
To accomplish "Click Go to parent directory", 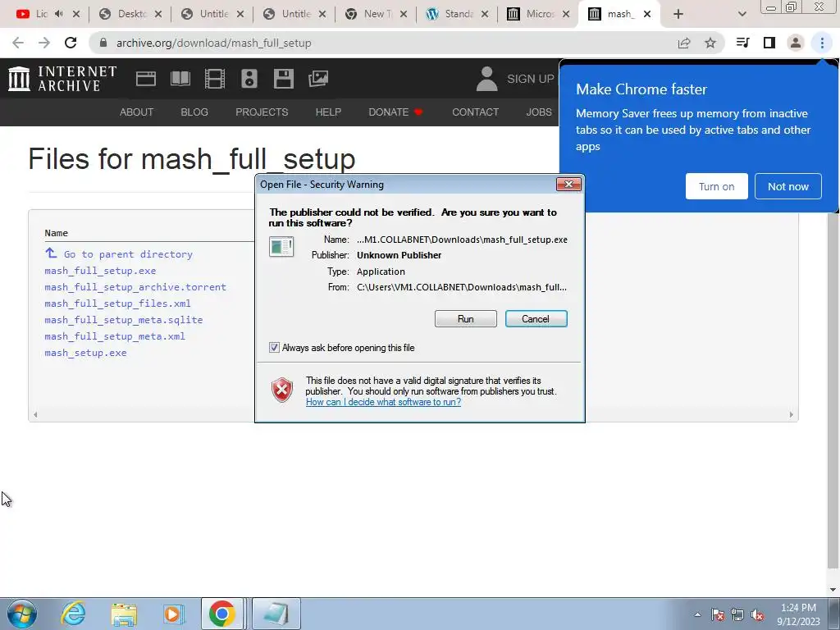I will coord(128,254).
